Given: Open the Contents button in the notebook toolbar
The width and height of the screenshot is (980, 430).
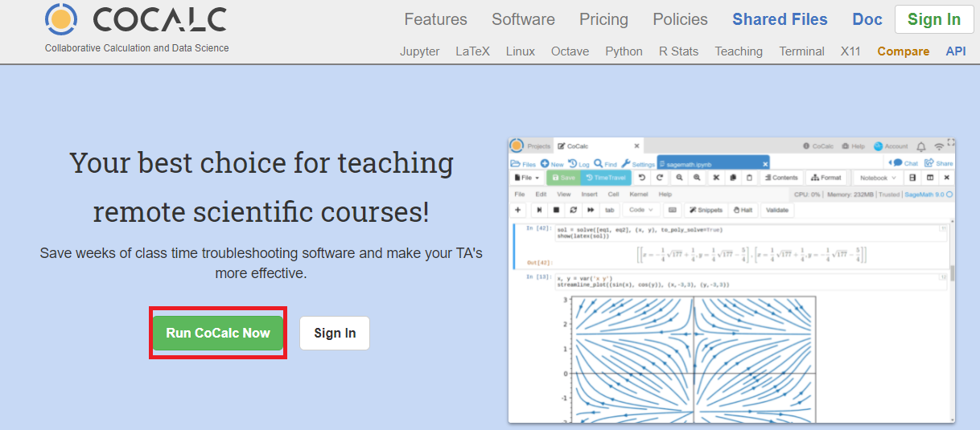Looking at the screenshot, I should click(x=781, y=178).
